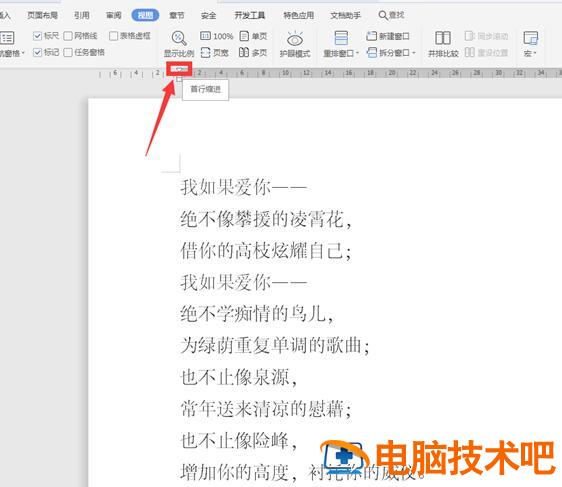Expand the 宏 dropdown arrow
The width and height of the screenshot is (562, 487).
point(535,53)
